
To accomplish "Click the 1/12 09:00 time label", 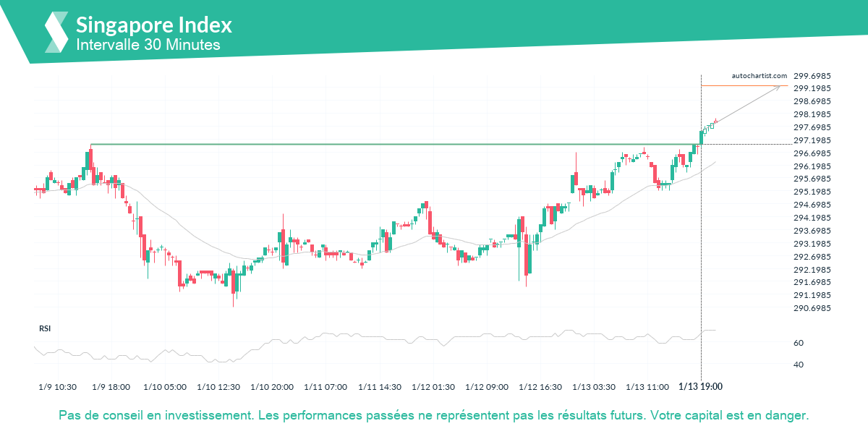I will (486, 387).
